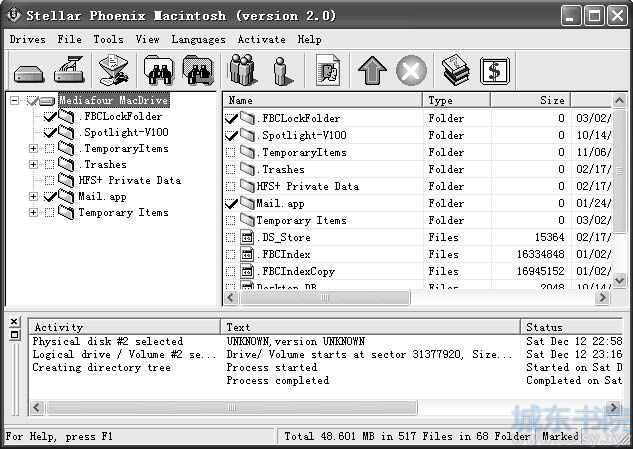Image resolution: width=633 pixels, height=449 pixels.
Task: Uncheck .Spotlight-V100 in the tree
Action: click(x=50, y=133)
